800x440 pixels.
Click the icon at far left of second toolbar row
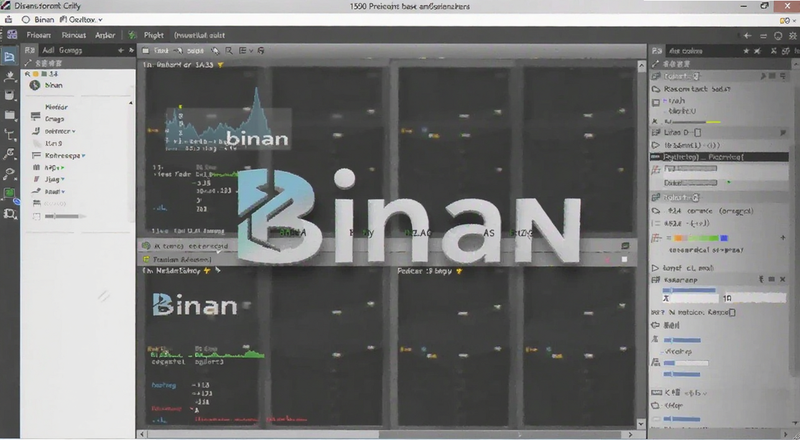click(x=9, y=19)
